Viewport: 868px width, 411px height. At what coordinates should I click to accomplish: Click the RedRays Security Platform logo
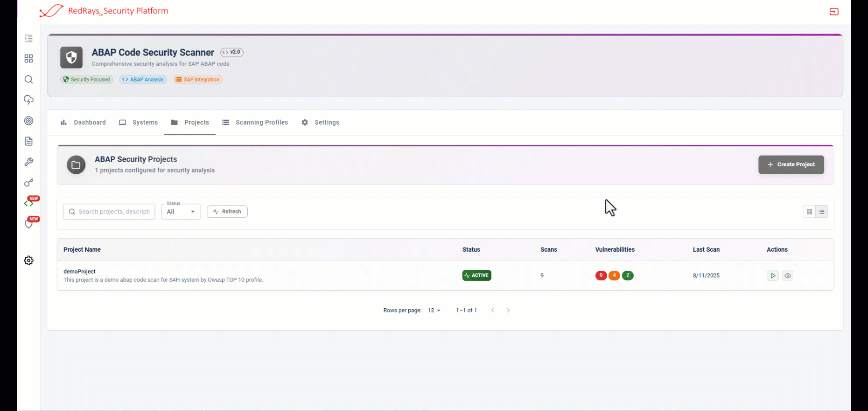coord(104,11)
